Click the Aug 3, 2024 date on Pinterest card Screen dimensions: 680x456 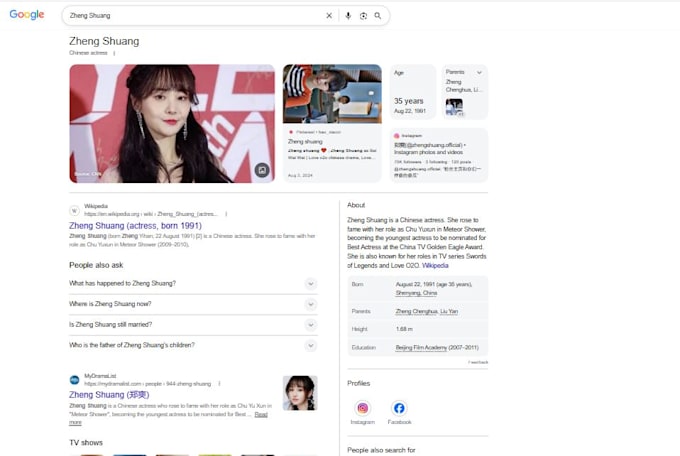point(300,175)
